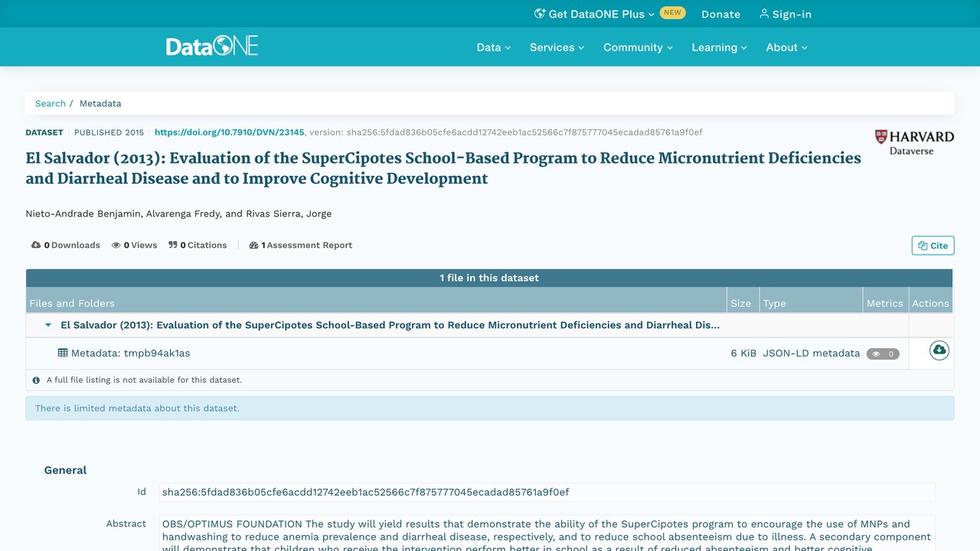
Task: Open the About dropdown menu
Action: [787, 47]
